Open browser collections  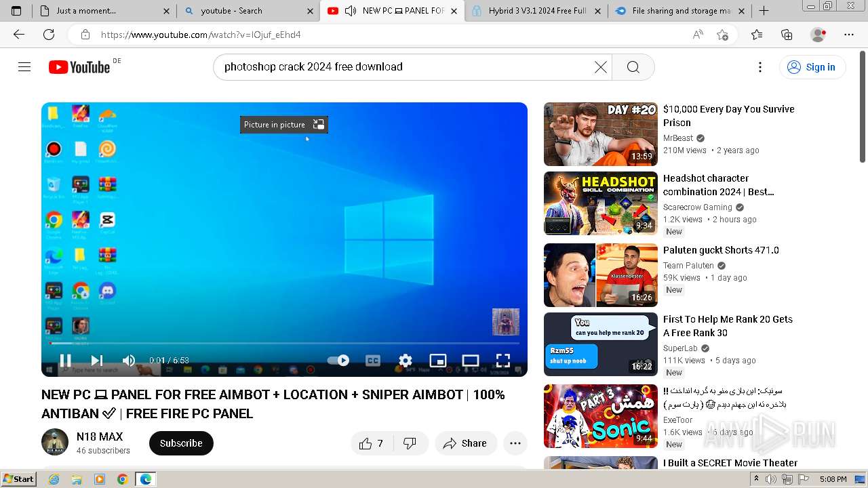787,35
